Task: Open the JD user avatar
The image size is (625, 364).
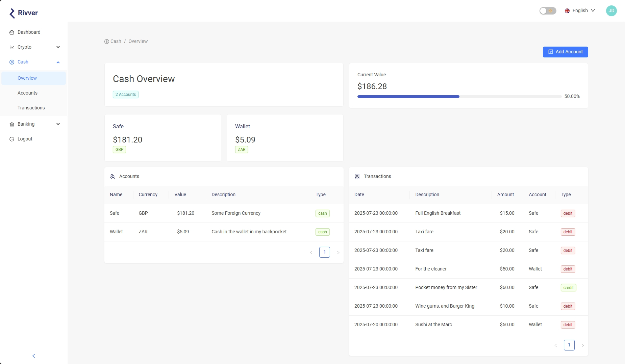Action: (611, 11)
